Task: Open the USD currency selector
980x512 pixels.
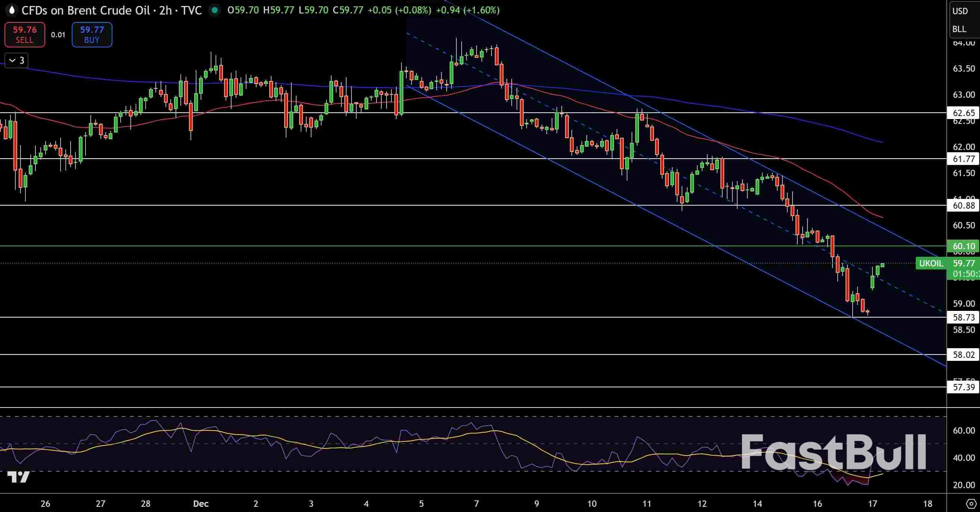Action: (960, 11)
